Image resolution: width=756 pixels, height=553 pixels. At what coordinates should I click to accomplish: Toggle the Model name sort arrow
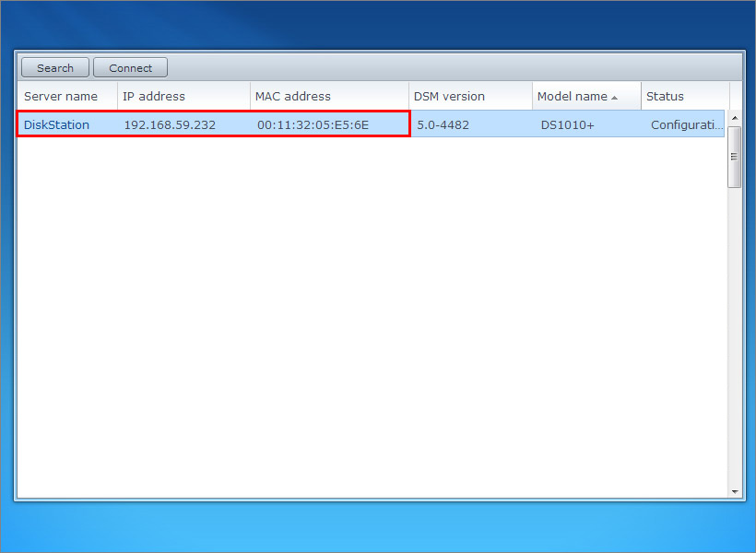(614, 98)
